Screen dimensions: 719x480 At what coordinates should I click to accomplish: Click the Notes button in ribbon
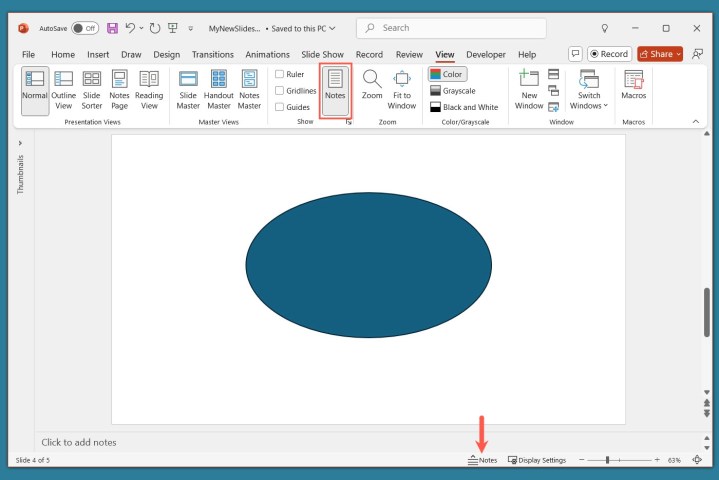point(335,89)
